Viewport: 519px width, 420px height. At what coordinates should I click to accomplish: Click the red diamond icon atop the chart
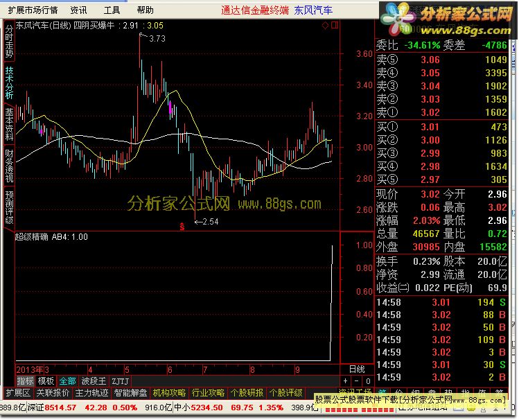tap(325, 25)
